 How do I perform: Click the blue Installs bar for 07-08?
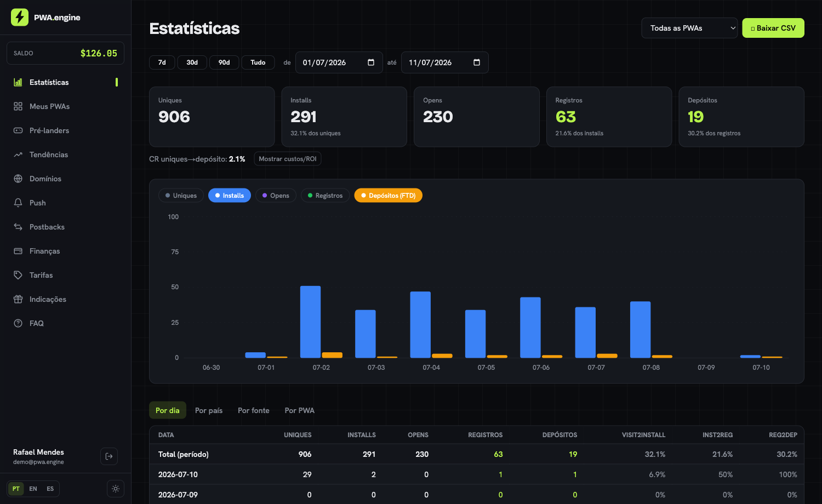point(641,329)
